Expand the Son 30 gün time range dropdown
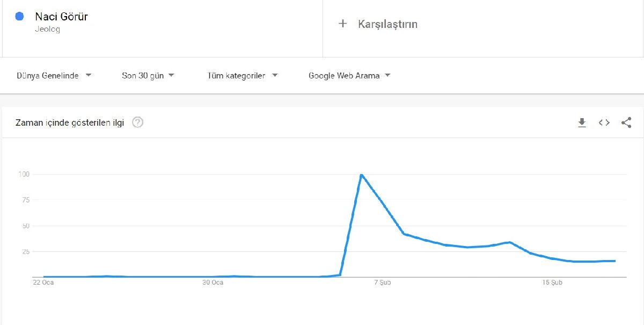Image resolution: width=644 pixels, height=325 pixels. pyautogui.click(x=148, y=76)
